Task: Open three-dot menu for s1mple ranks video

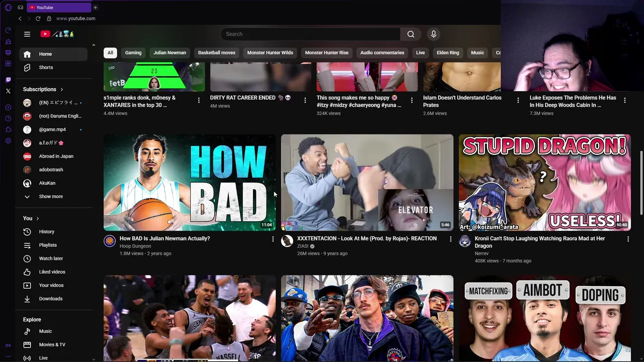Action: 199,101
